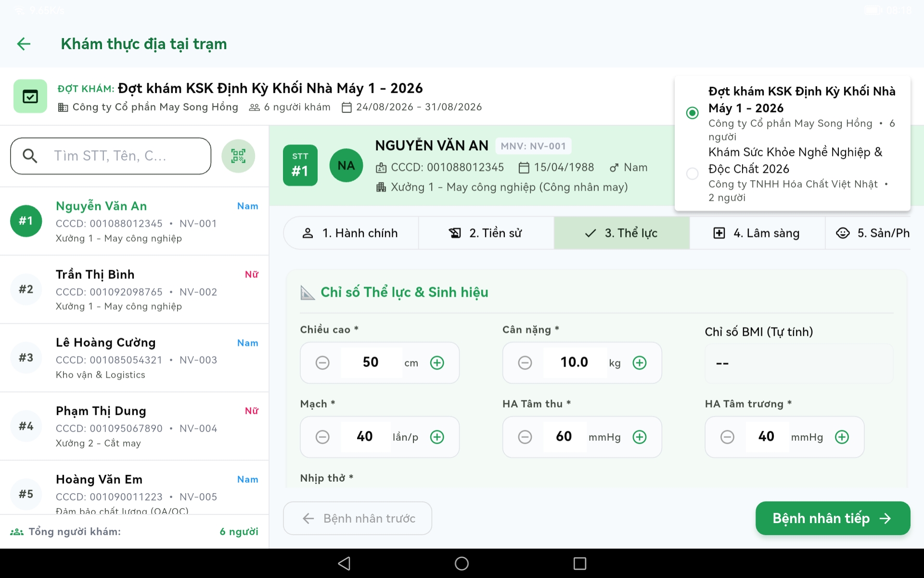This screenshot has width=924, height=578.
Task: Increase HA Tâm trương value
Action: (842, 437)
